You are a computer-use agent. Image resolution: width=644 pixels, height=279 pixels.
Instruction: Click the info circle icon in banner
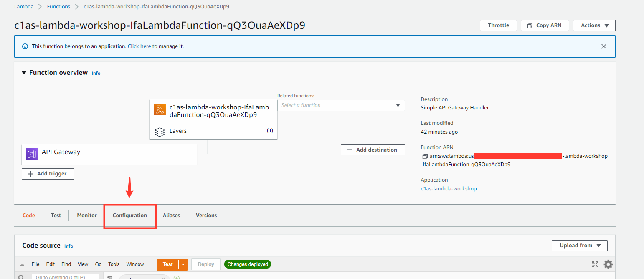tap(25, 46)
